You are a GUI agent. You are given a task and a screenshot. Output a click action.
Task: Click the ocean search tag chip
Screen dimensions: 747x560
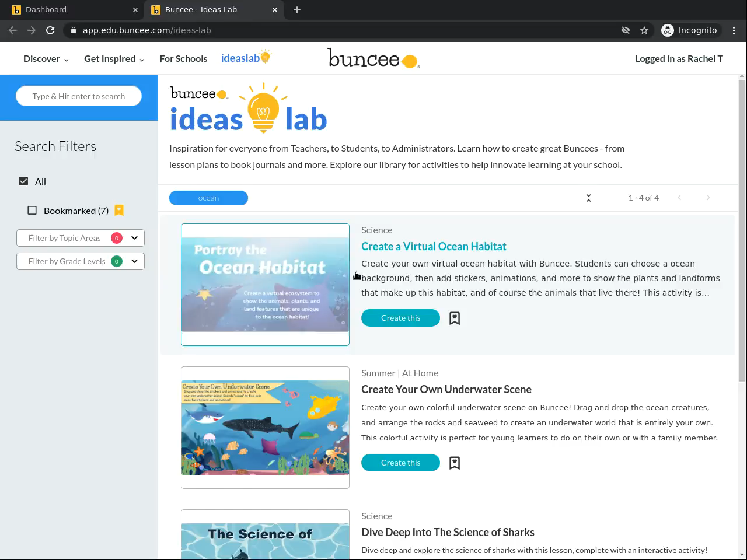pos(208,198)
